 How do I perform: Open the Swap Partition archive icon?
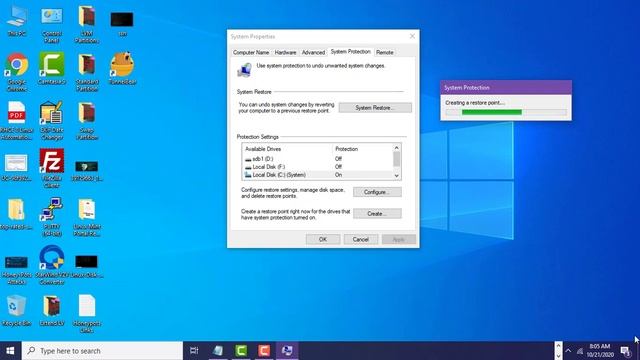(x=87, y=120)
